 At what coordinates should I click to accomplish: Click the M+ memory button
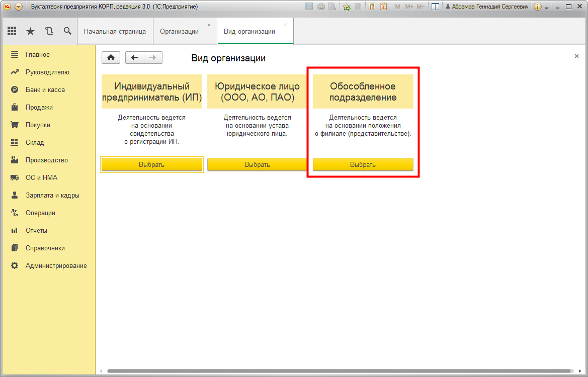tap(409, 7)
